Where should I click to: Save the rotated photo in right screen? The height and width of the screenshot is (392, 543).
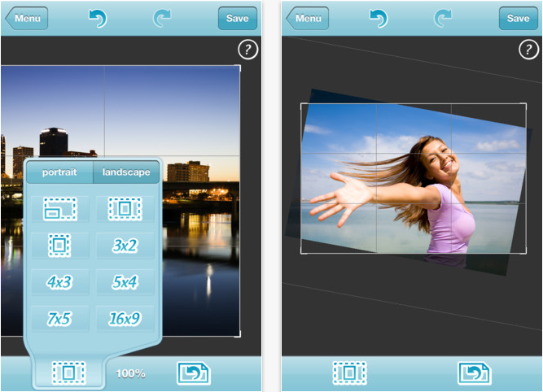point(519,18)
